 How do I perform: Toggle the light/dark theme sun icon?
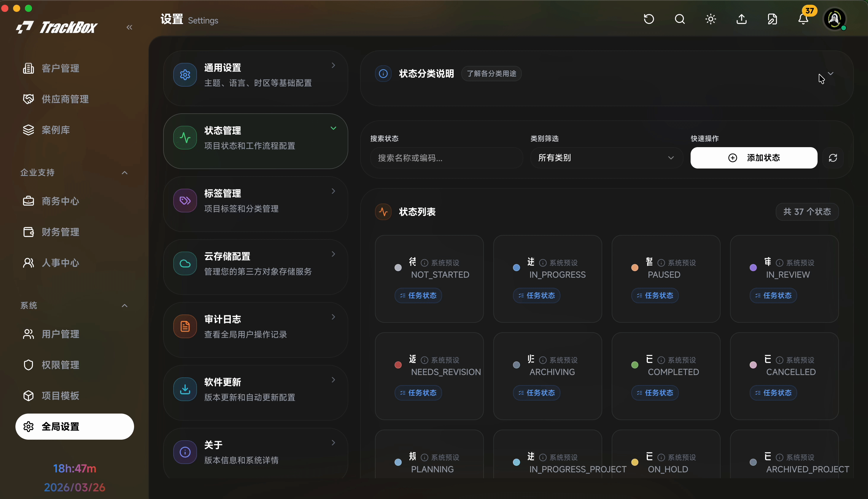click(711, 19)
